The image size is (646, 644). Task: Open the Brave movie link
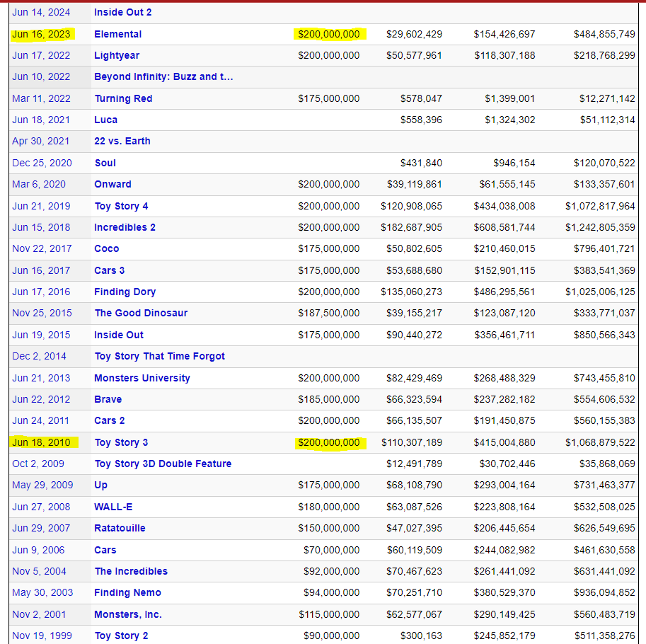[x=108, y=400]
